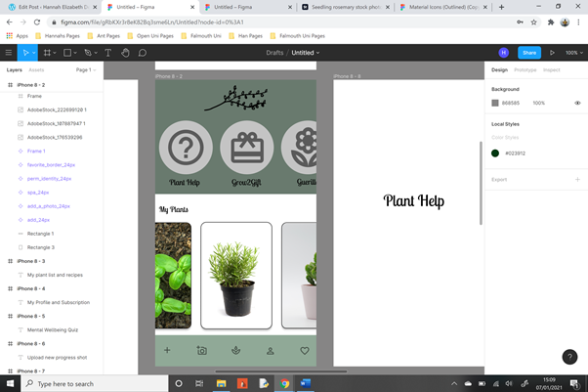588x392 pixels.
Task: Select the Hand tool
Action: click(x=125, y=53)
